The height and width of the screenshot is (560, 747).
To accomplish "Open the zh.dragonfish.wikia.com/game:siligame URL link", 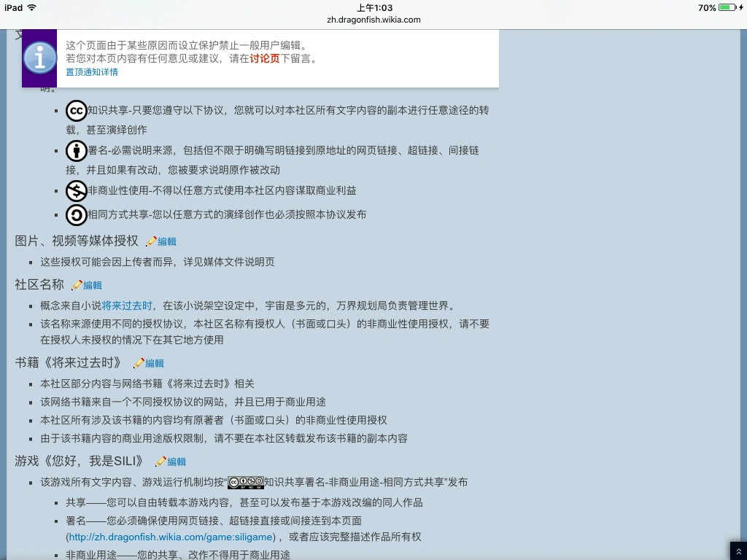I will click(x=171, y=537).
